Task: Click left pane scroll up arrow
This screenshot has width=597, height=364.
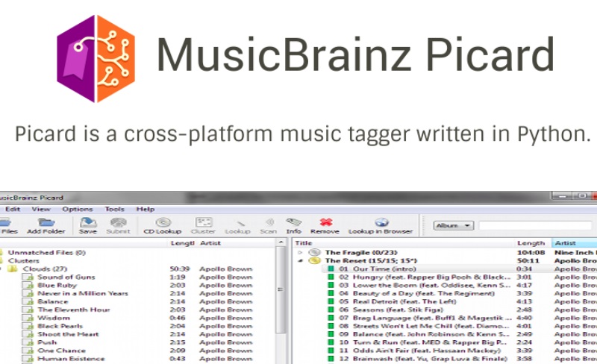Action: pos(281,242)
